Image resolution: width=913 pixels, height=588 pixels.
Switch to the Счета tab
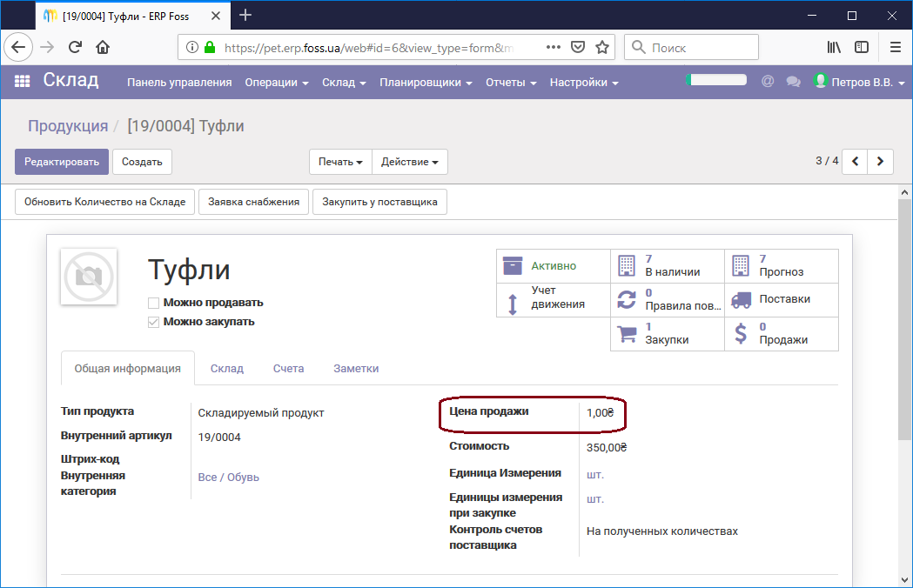[288, 369]
